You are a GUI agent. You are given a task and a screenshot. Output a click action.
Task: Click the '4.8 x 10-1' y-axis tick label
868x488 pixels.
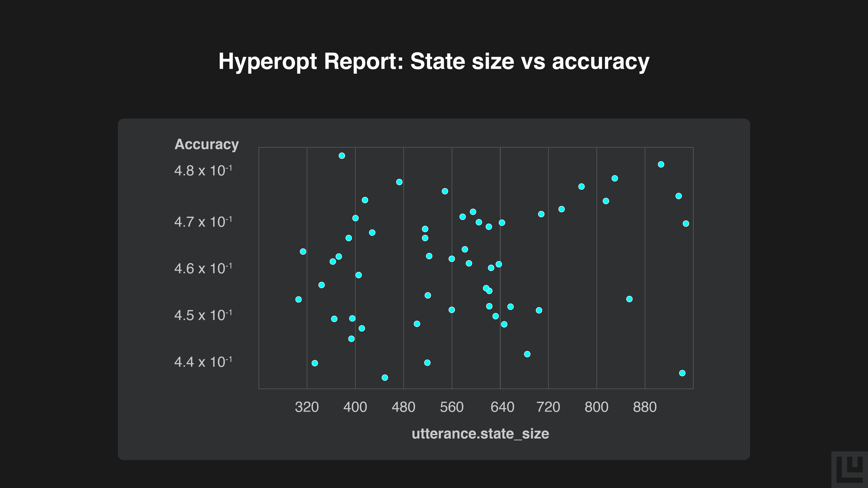point(203,171)
